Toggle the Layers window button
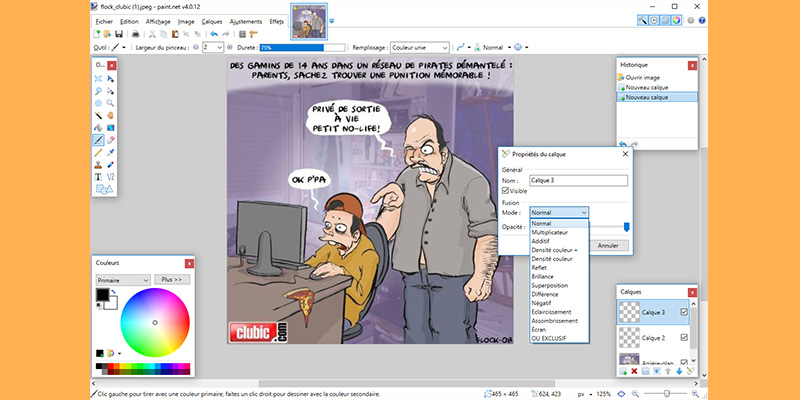Viewport: 800px width, 400px height. [x=665, y=20]
